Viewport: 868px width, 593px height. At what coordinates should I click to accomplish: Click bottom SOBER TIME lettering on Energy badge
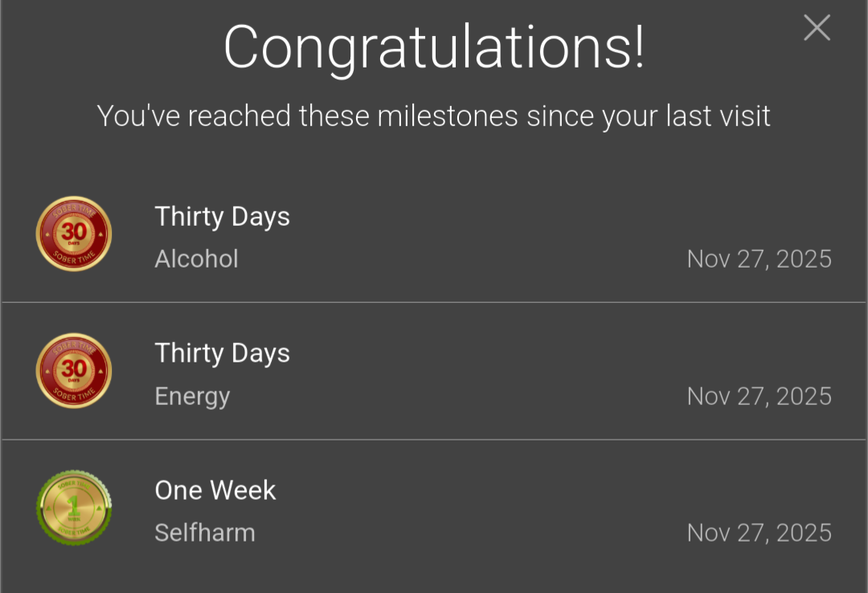pyautogui.click(x=74, y=395)
